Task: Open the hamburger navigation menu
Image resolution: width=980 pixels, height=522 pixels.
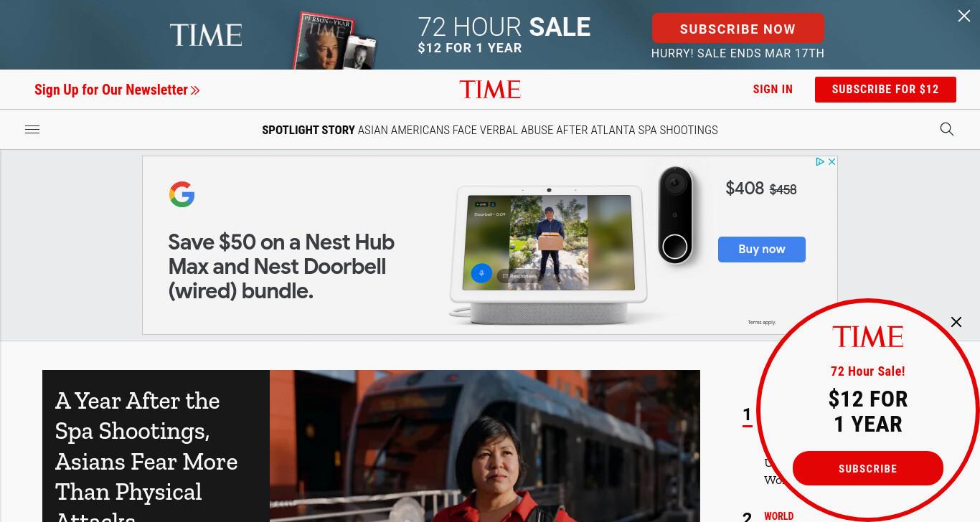Action: point(32,130)
